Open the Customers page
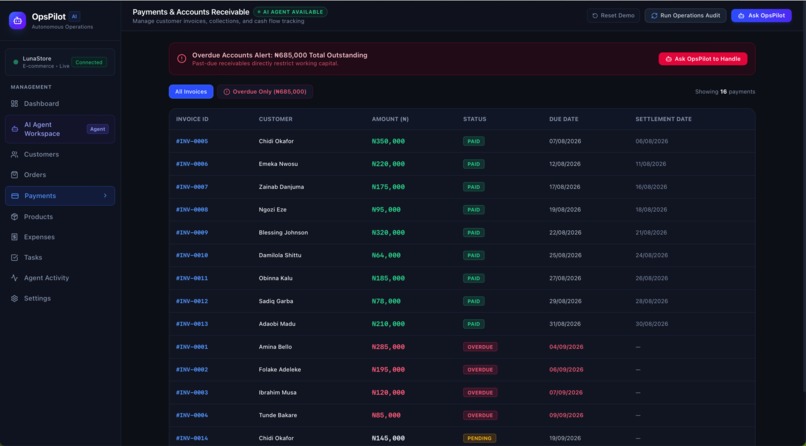 coord(60,155)
